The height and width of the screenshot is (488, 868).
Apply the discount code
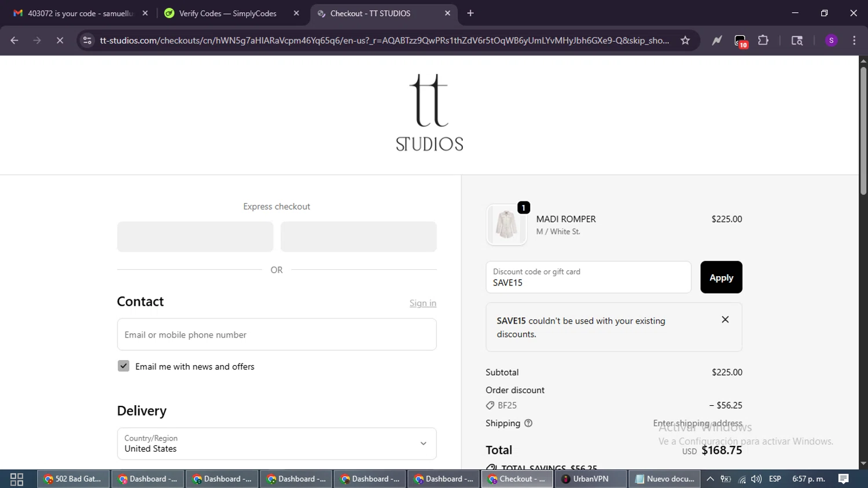tap(721, 277)
